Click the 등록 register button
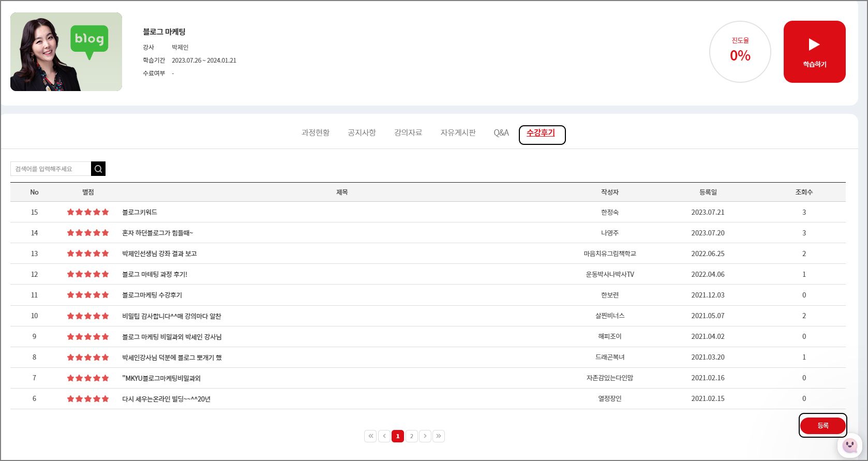The width and height of the screenshot is (868, 461). [x=822, y=425]
